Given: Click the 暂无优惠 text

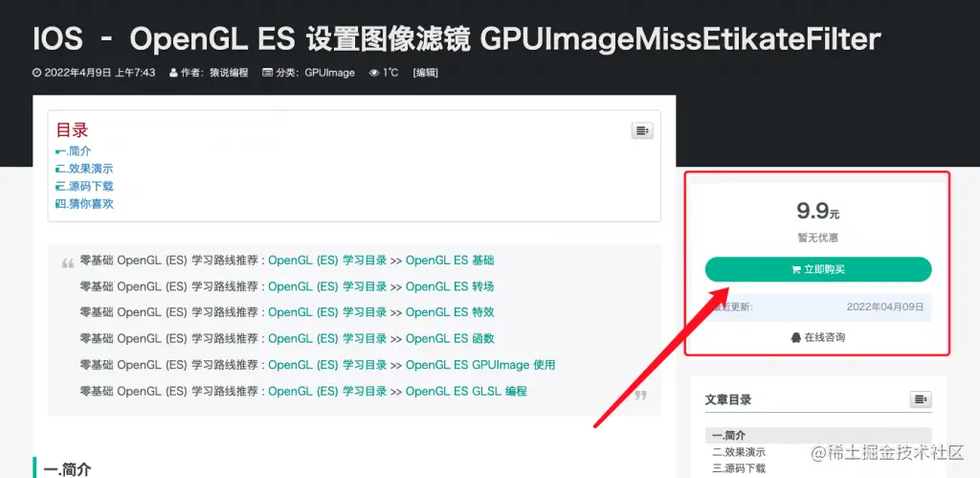Looking at the screenshot, I should point(818,238).
